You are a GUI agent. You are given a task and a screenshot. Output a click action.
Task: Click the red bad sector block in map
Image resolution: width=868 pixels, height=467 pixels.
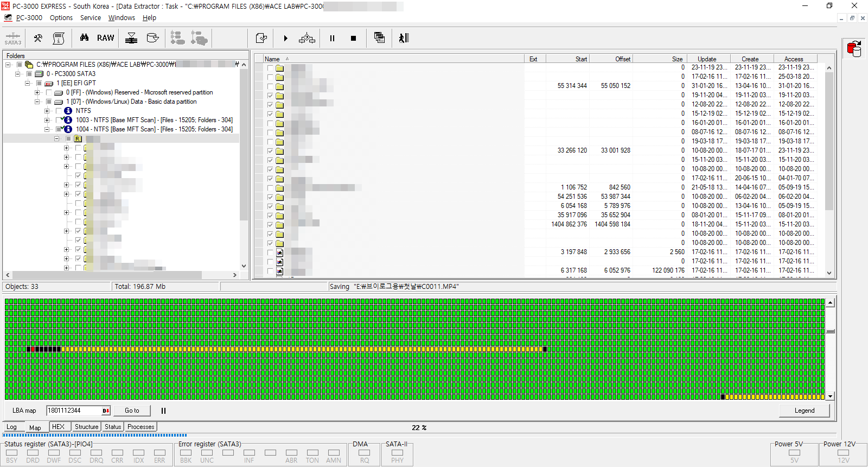(x=33, y=349)
